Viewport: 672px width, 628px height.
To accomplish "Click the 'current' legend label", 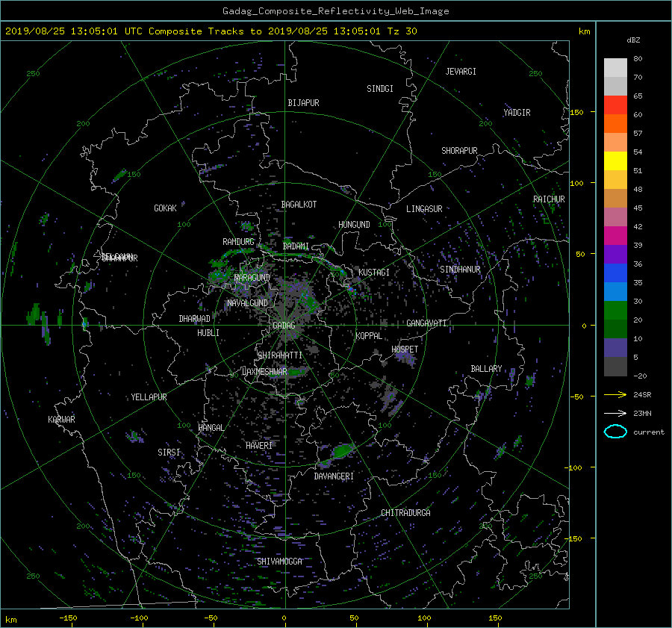I will pyautogui.click(x=648, y=432).
